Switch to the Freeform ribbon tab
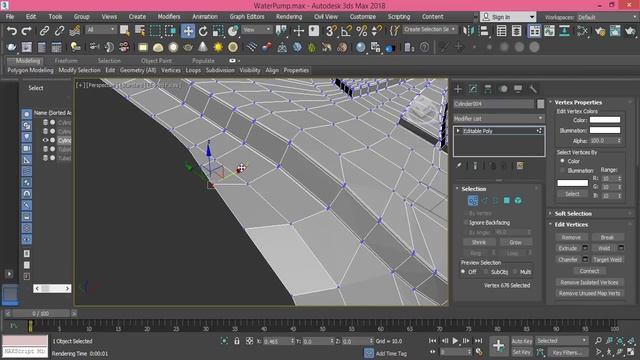Screen dimensions: 640x360 (66, 60)
